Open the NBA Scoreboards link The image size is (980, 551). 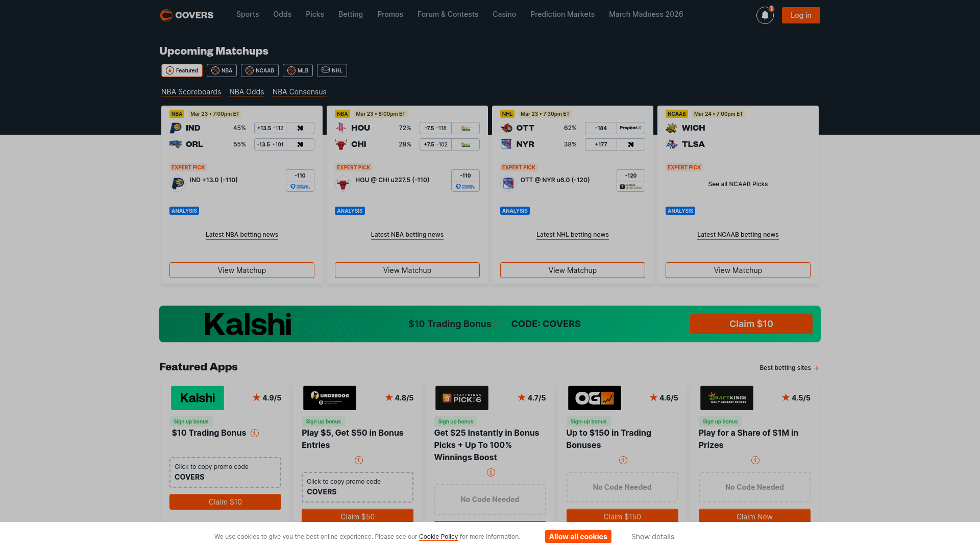click(x=191, y=92)
